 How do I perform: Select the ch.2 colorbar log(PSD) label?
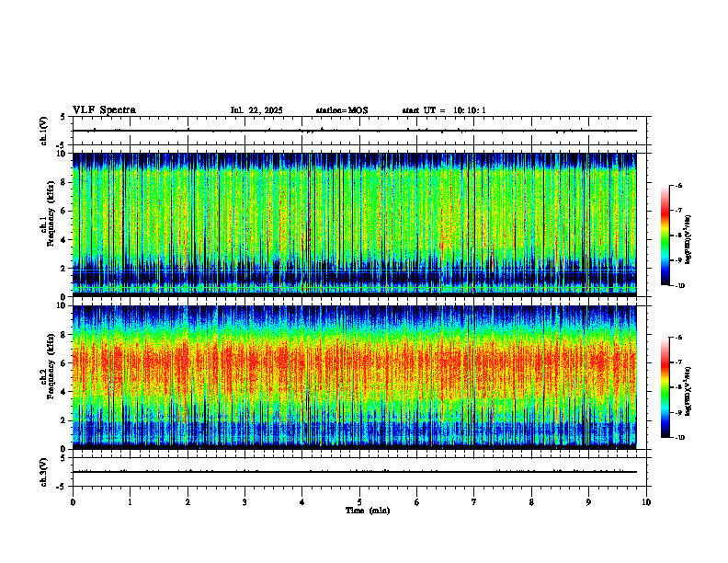[x=688, y=391]
